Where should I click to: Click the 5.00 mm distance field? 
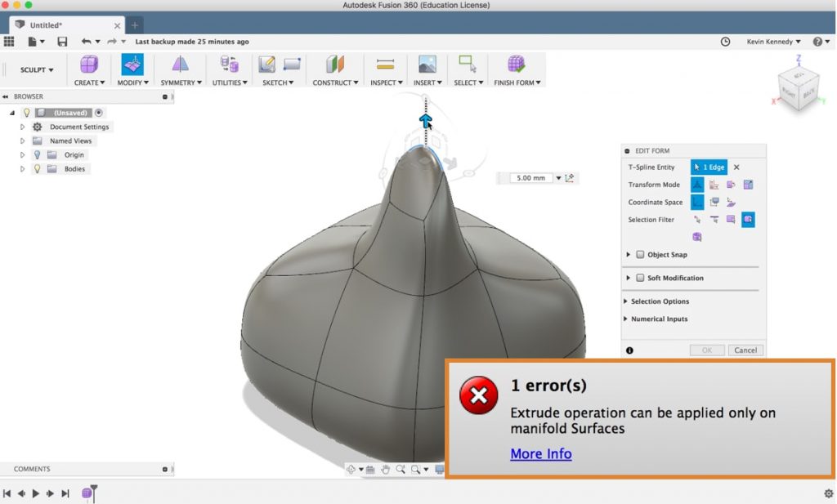[x=530, y=178]
